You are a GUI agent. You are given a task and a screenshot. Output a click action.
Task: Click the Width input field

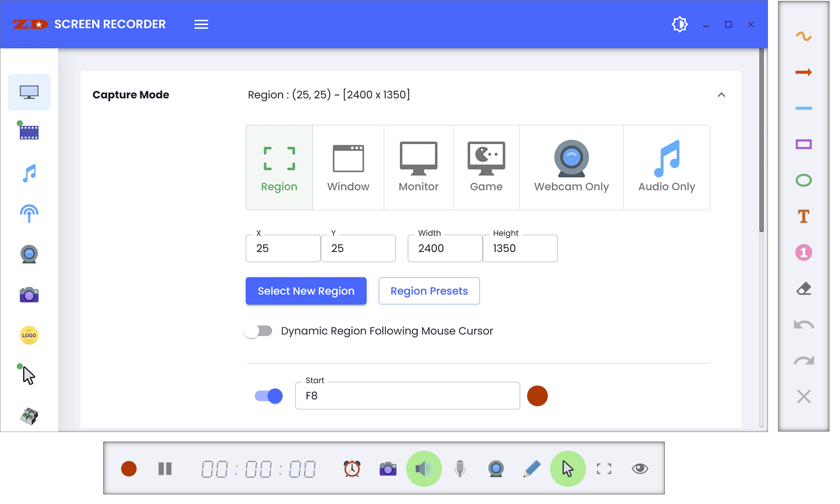pyautogui.click(x=445, y=248)
